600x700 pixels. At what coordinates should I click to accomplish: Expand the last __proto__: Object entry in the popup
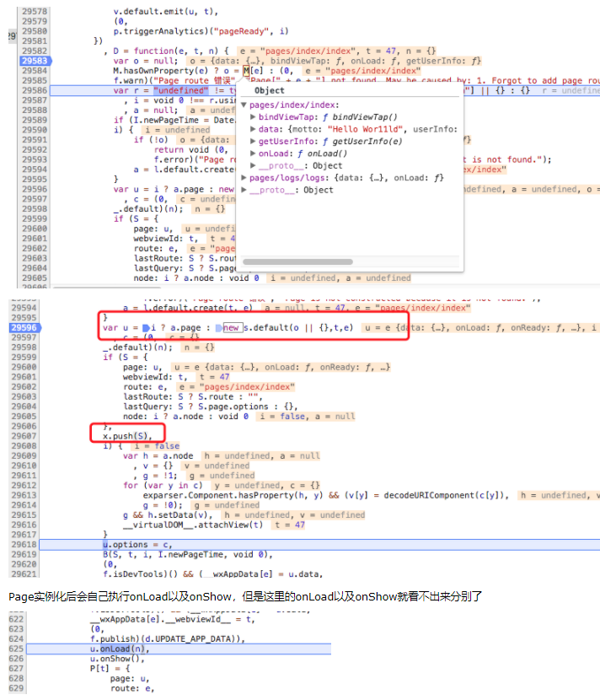tap(244, 190)
